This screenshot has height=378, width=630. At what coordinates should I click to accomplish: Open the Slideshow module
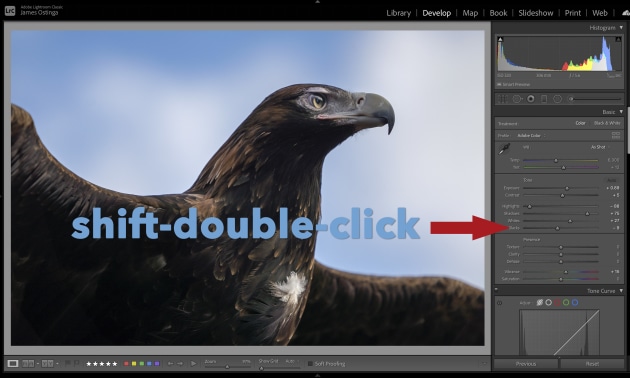click(536, 13)
